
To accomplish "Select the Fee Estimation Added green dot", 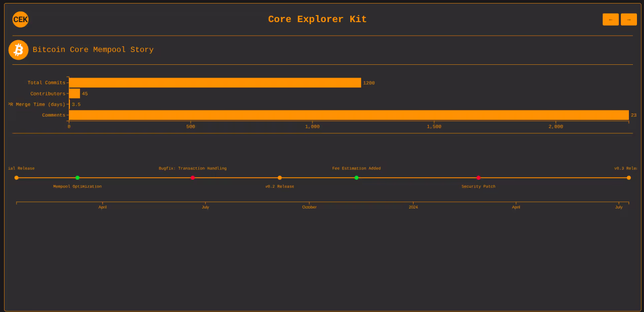I will 357,178.
